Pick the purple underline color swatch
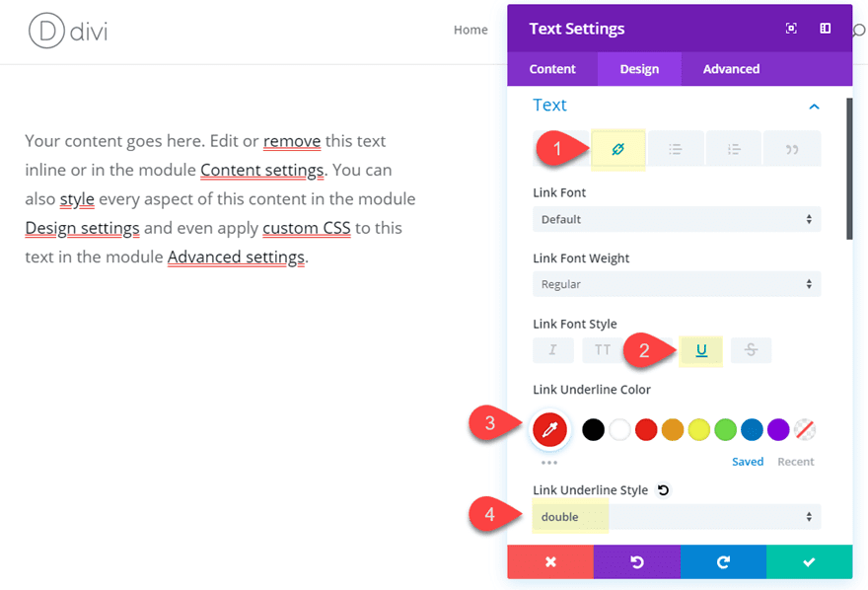 click(778, 429)
